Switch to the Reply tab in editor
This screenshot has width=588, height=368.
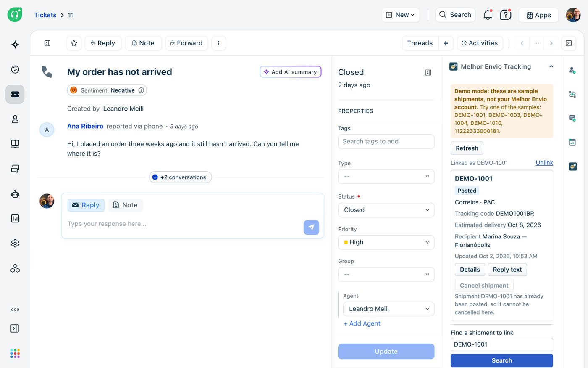[86, 205]
